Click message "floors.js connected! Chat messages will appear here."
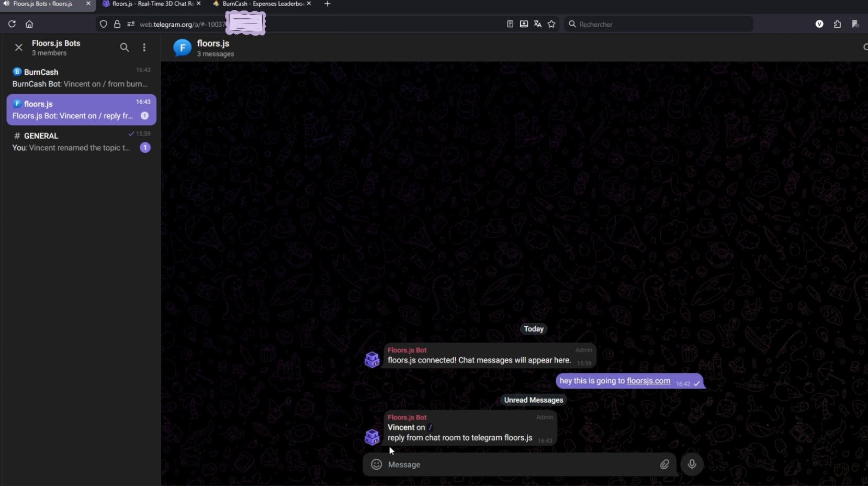Image resolution: width=868 pixels, height=486 pixels. (x=479, y=360)
